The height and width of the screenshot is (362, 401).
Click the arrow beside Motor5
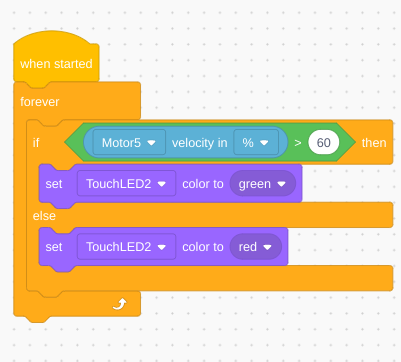(x=151, y=143)
